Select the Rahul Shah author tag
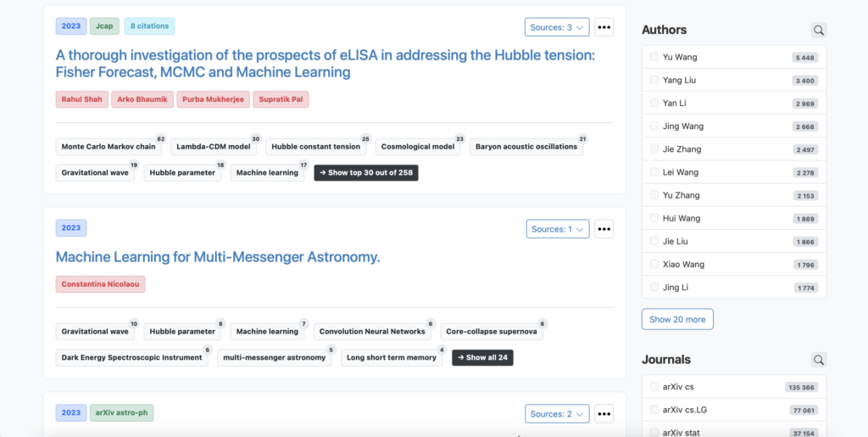This screenshot has width=868, height=437. coord(82,99)
